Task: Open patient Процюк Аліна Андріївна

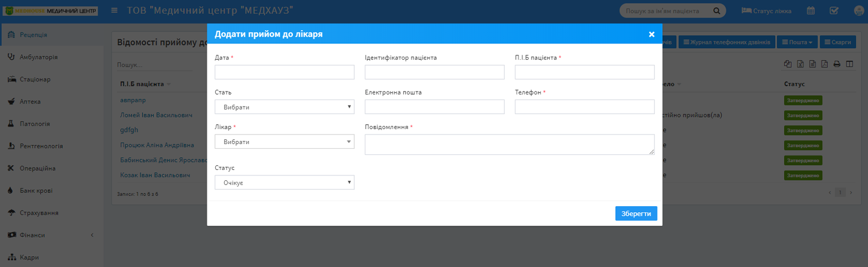Action: click(157, 145)
